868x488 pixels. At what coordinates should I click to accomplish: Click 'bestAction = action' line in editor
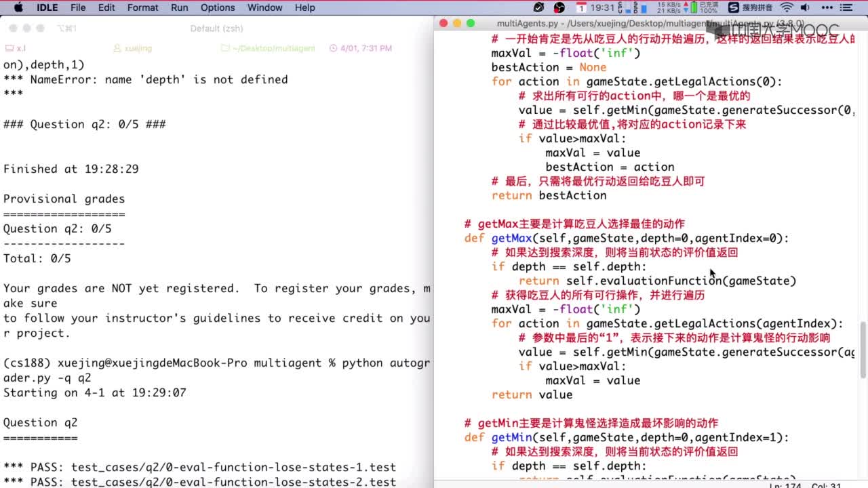[610, 167]
